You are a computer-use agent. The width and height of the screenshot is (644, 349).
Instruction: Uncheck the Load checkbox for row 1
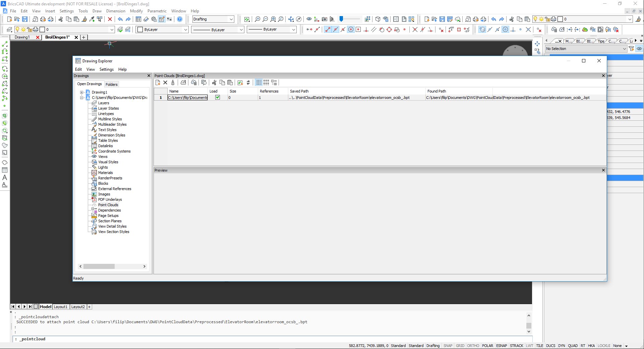pyautogui.click(x=218, y=98)
